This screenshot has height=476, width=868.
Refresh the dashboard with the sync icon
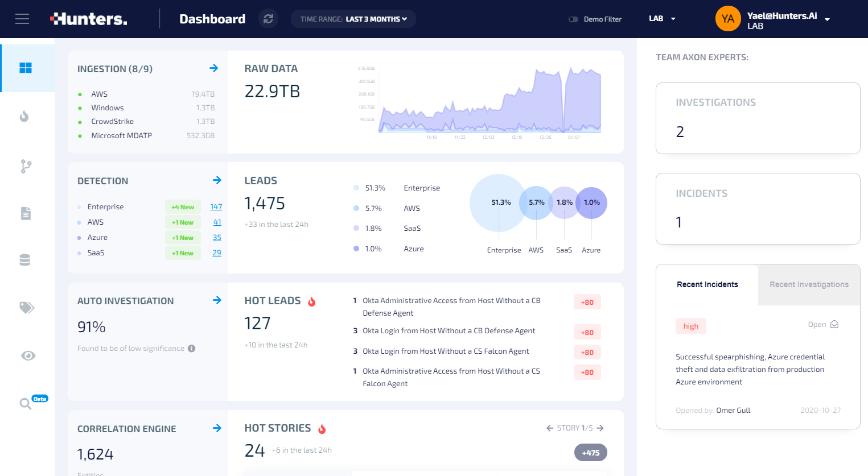[268, 19]
